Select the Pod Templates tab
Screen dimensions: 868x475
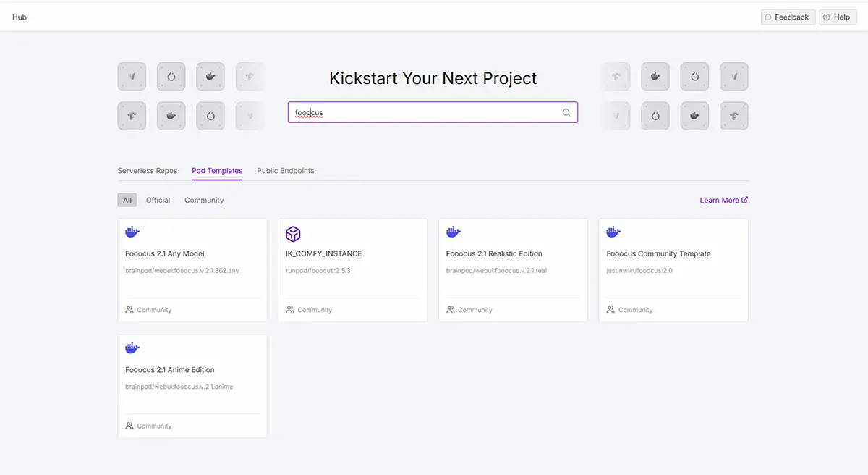[217, 171]
